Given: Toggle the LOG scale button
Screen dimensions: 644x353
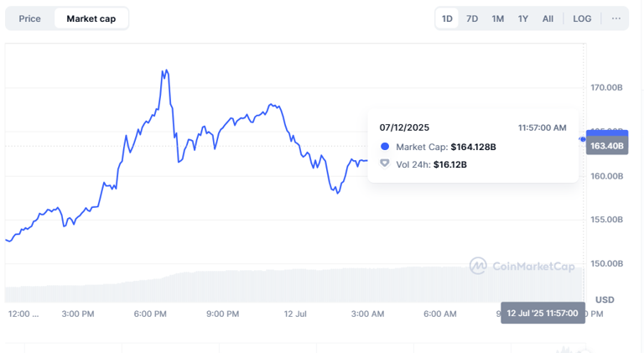Looking at the screenshot, I should [582, 18].
